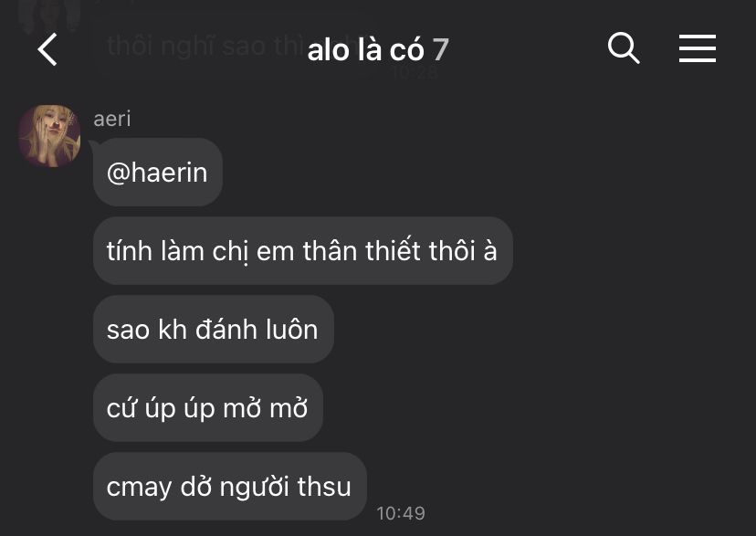Click header space between title and search icon

(x=528, y=49)
